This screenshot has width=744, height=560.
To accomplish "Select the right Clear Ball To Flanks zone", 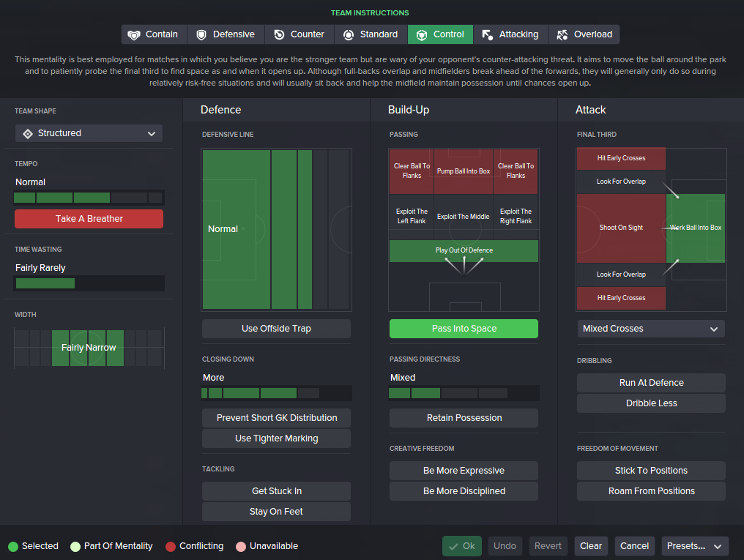I will (516, 171).
